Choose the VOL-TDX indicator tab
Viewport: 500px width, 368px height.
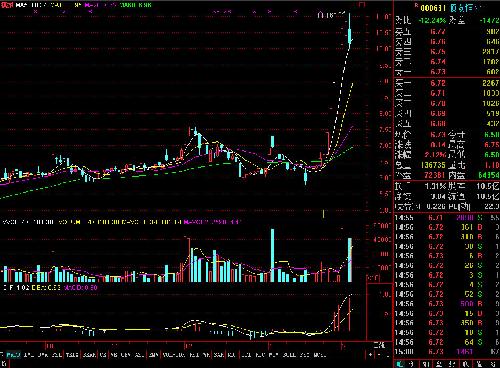(173, 355)
